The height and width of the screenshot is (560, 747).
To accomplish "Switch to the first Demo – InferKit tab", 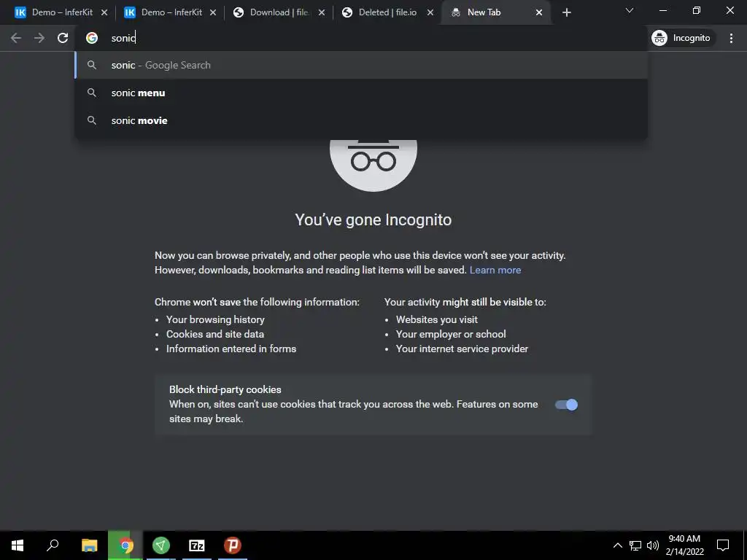I will pyautogui.click(x=61, y=12).
